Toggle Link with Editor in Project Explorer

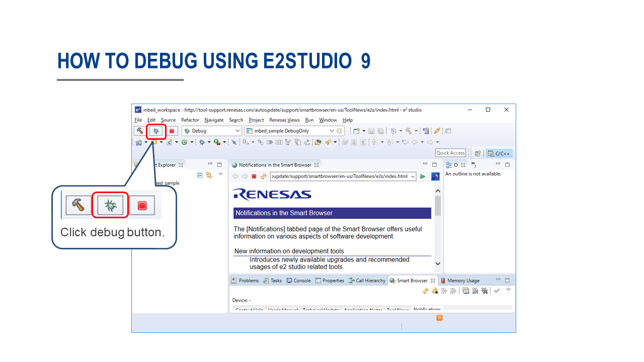point(209,175)
